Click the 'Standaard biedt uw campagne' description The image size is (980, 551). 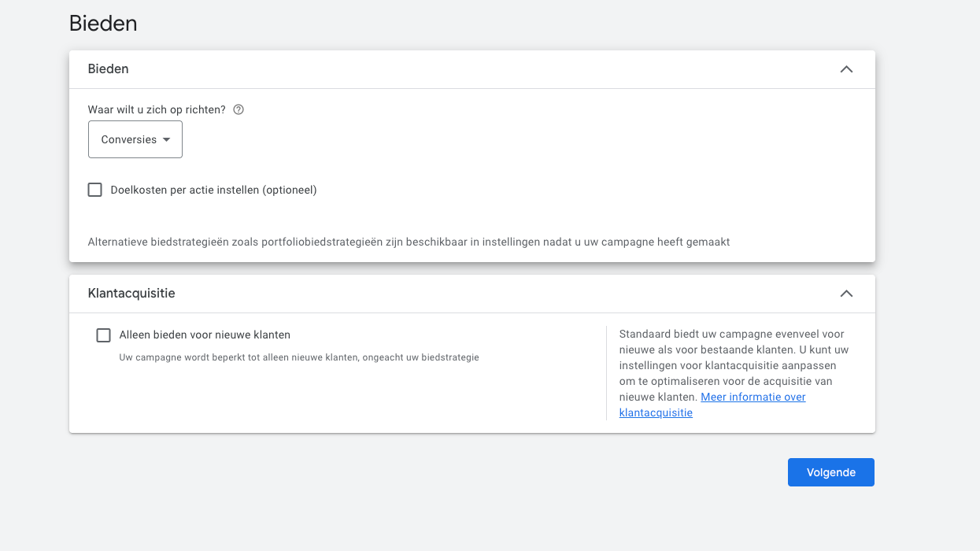733,357
